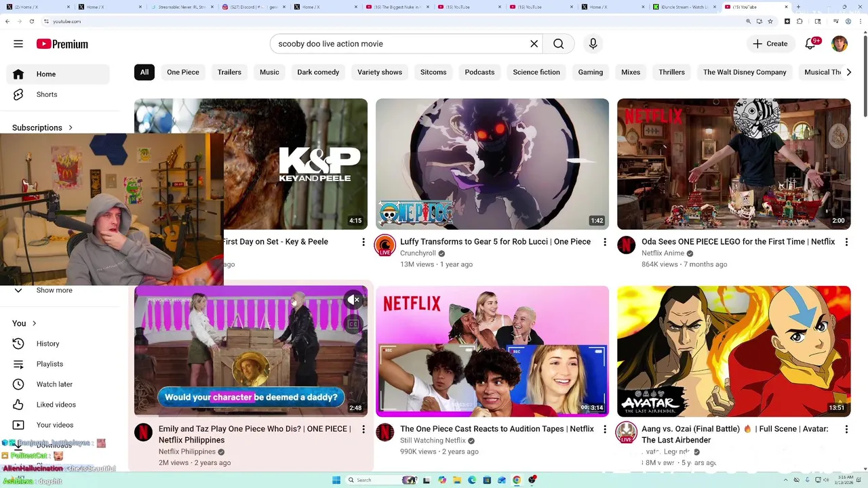Click the Create button
The height and width of the screenshot is (488, 868).
point(770,44)
